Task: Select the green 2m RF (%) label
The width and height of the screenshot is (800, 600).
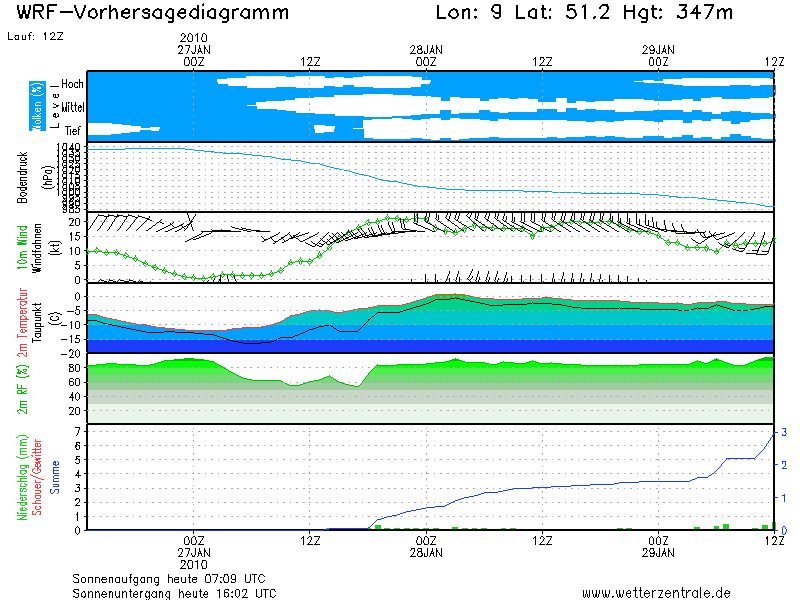Action: [24, 387]
